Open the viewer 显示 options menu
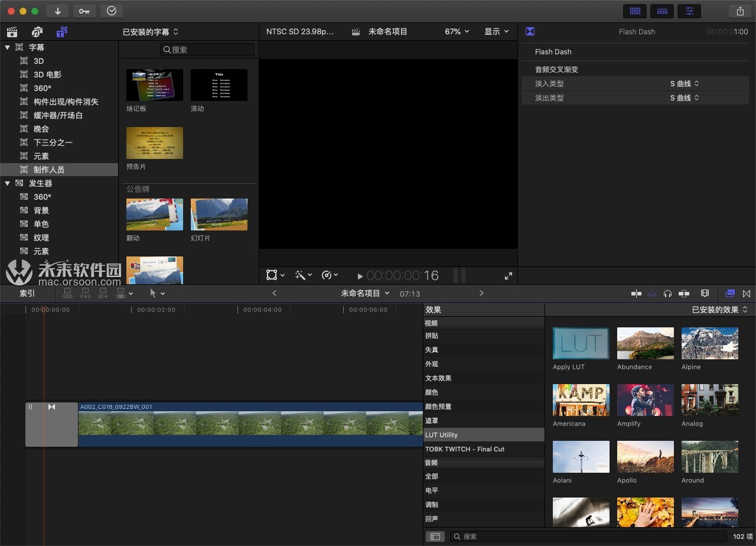The width and height of the screenshot is (756, 546). (497, 32)
